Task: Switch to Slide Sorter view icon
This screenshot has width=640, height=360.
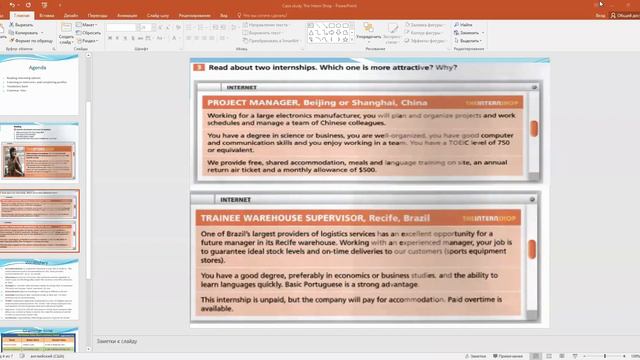Action: (x=549, y=356)
